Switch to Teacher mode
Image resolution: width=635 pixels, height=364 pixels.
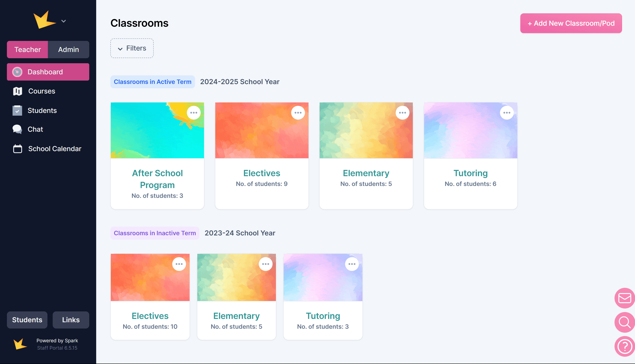[x=28, y=49]
